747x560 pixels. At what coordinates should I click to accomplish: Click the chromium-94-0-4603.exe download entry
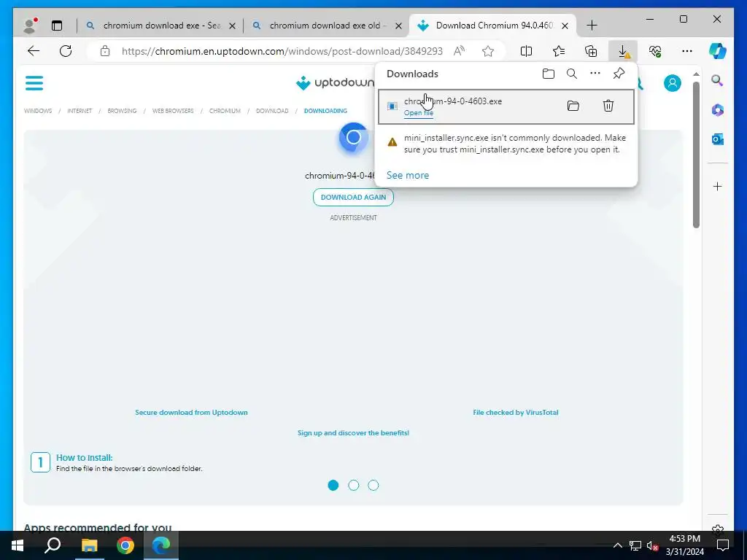(506, 106)
